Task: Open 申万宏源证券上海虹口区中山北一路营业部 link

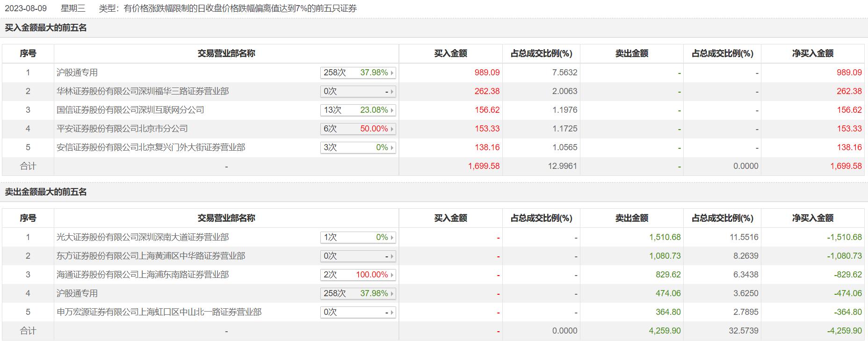Action: [x=159, y=312]
